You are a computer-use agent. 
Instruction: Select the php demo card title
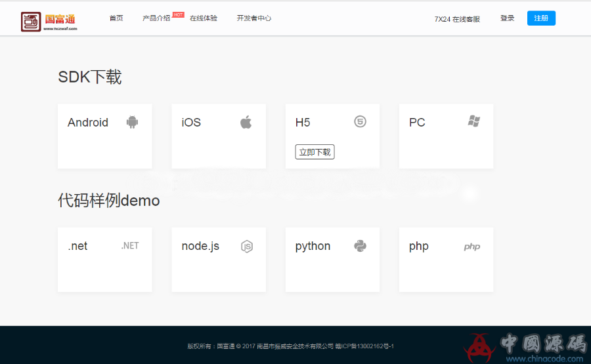[x=419, y=246]
